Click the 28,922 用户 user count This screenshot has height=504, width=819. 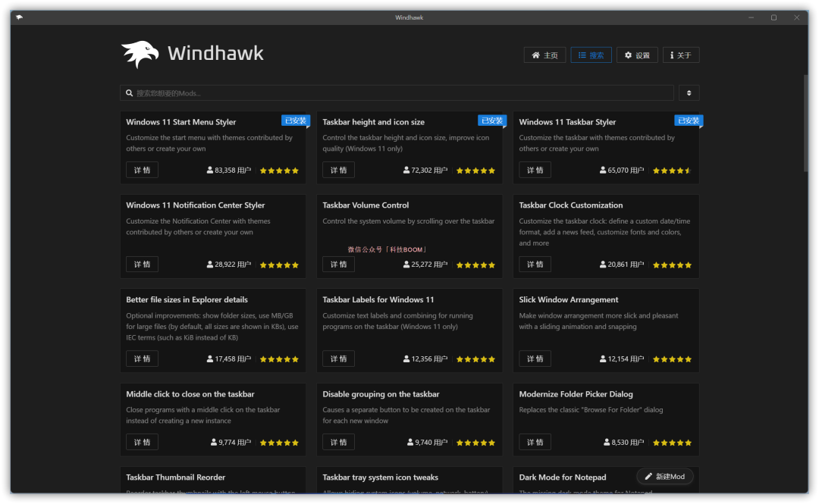click(229, 265)
